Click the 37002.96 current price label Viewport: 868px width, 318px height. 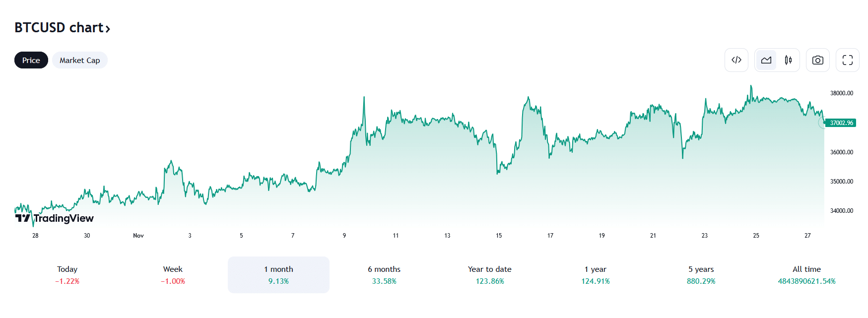coord(841,123)
